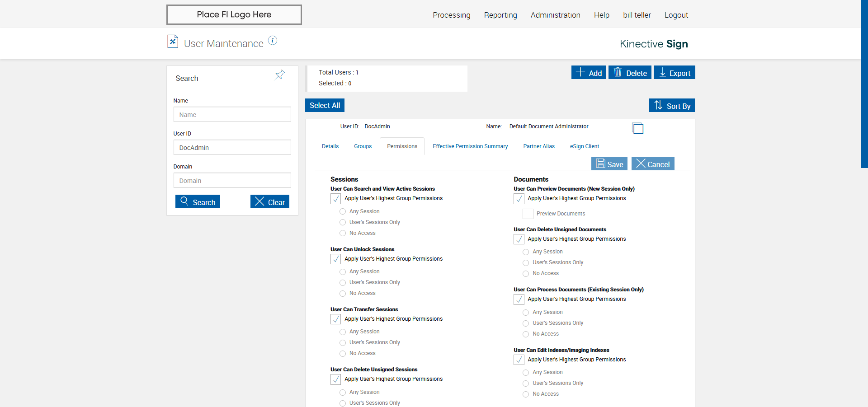Viewport: 868px width, 407px height.
Task: Click into the Domain search field
Action: pos(232,181)
